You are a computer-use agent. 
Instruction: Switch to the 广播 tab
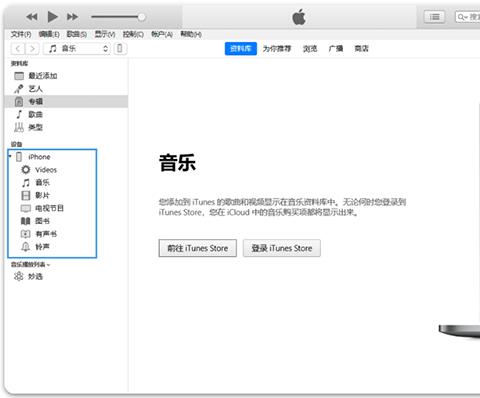(x=336, y=49)
